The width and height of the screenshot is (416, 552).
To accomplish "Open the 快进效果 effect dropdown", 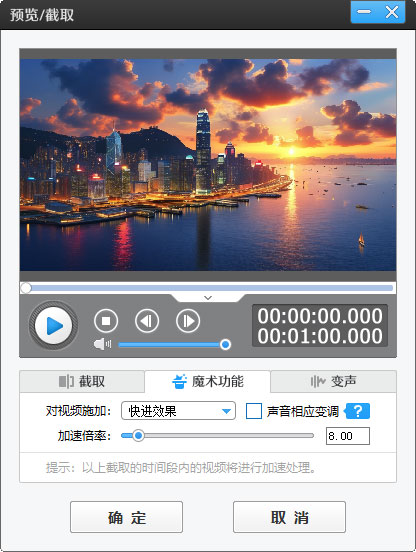I will point(178,410).
